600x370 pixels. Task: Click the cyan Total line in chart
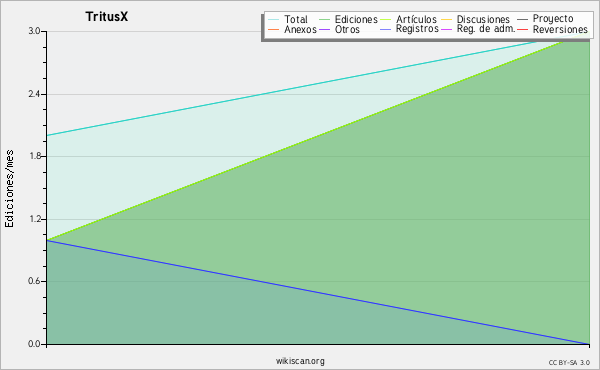click(x=291, y=88)
